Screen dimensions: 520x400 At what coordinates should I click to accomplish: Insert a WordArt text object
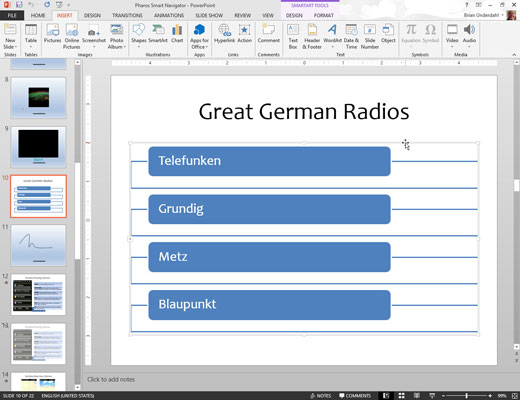point(332,36)
